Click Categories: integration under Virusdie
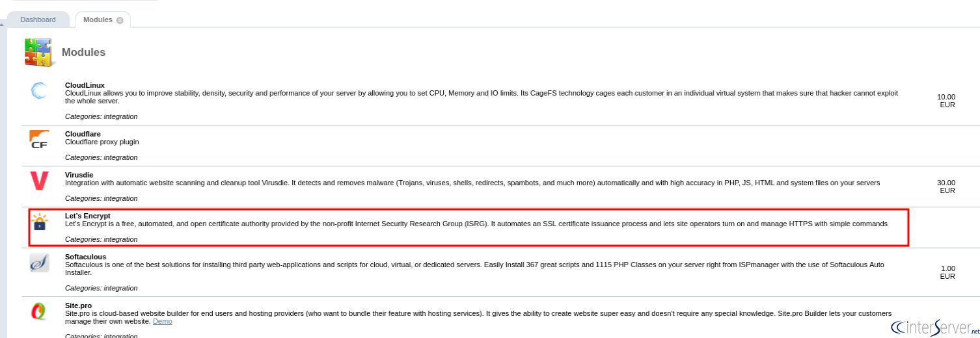The image size is (980, 338). 102,198
